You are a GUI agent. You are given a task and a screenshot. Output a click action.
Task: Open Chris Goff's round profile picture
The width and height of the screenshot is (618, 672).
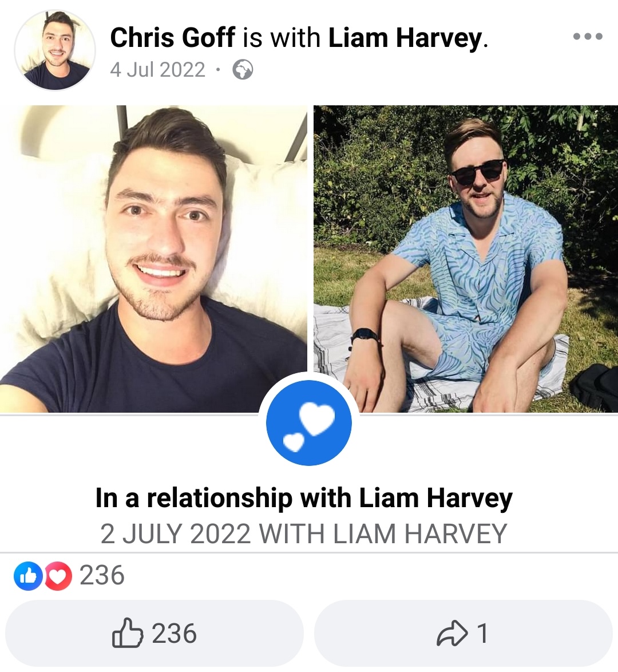pyautogui.click(x=55, y=50)
